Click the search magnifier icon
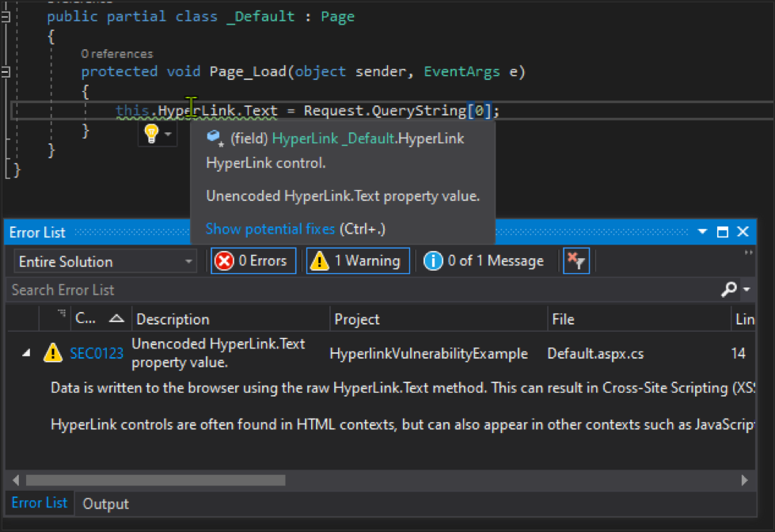 click(729, 289)
